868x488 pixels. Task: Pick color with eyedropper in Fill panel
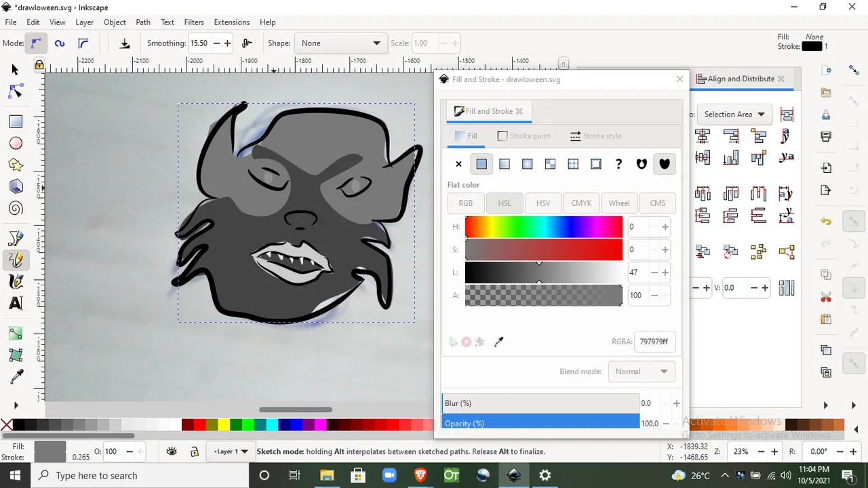[499, 342]
